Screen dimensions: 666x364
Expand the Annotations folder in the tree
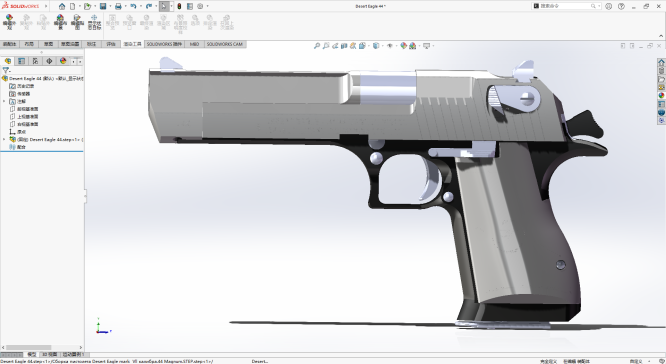[x=4, y=101]
